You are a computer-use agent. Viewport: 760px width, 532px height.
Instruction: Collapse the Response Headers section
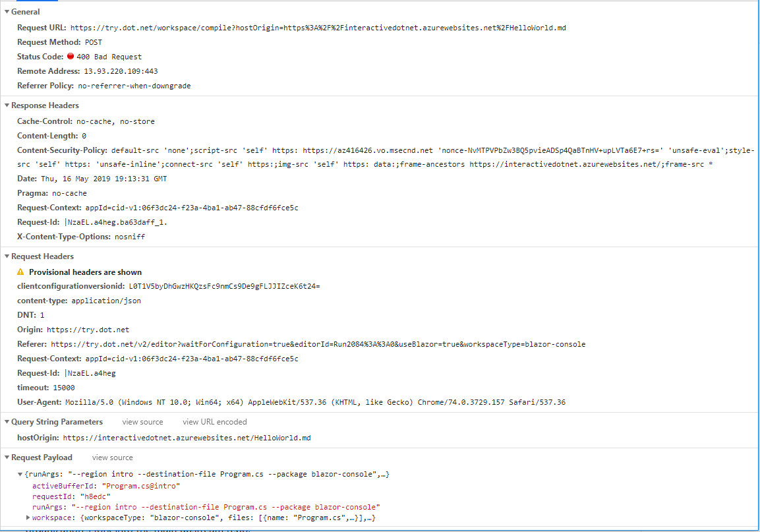pos(7,105)
